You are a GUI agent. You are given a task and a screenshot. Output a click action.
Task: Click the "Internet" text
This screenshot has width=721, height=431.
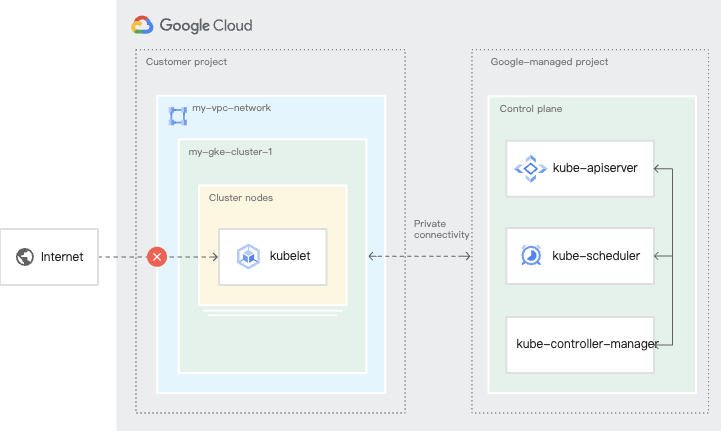62,257
